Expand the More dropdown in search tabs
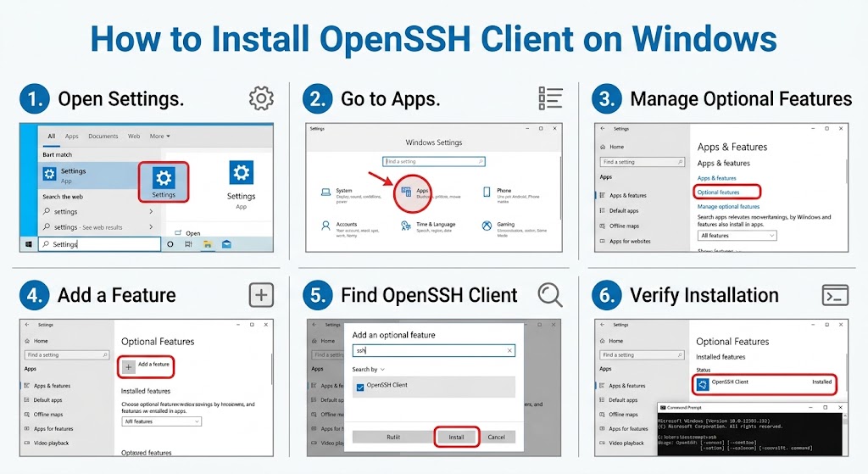 (160, 137)
